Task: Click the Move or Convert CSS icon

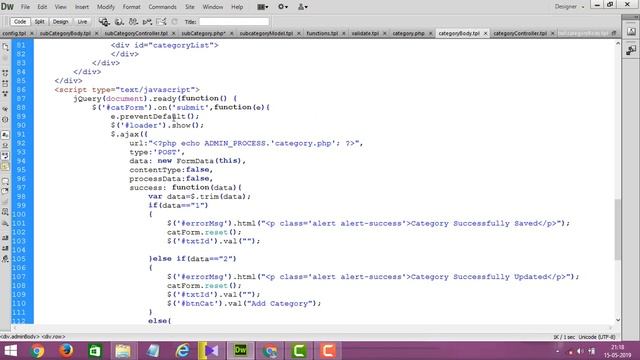Action: [x=5, y=223]
